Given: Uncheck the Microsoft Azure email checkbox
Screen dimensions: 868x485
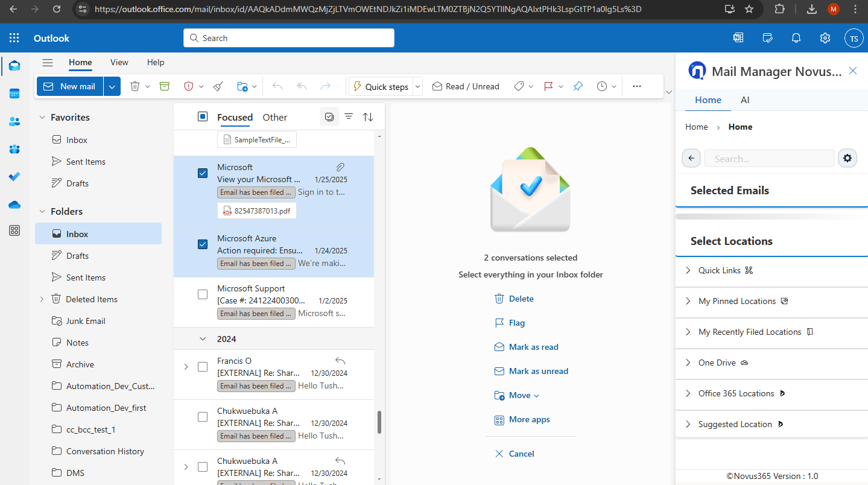Looking at the screenshot, I should coord(203,244).
